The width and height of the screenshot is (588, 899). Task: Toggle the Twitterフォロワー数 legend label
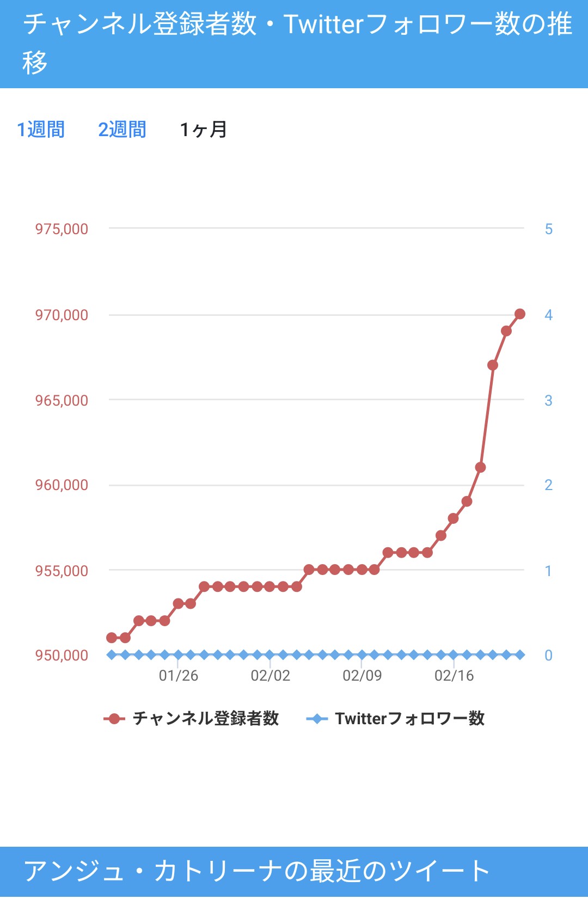pos(409,719)
